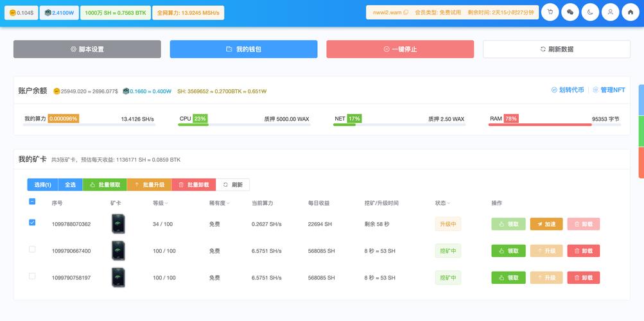
Task: Open the shopping cart icon
Action: click(x=550, y=12)
